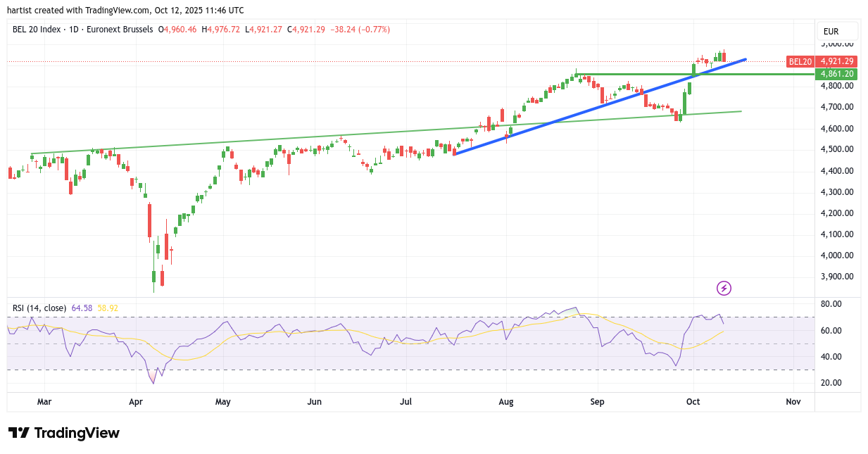This screenshot has width=868, height=454.
Task: Click the 1D interval in chart header
Action: 72,30
